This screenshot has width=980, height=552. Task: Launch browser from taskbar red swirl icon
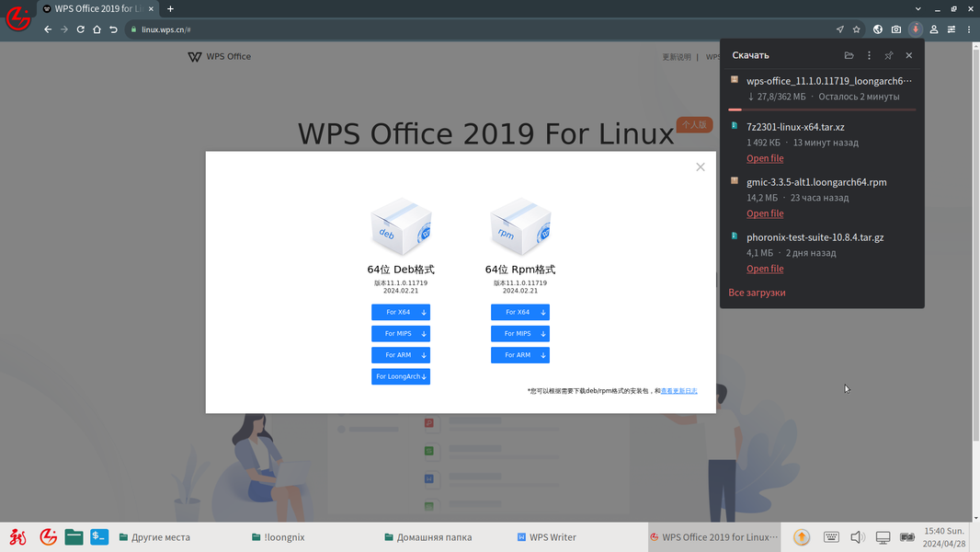[x=48, y=537]
